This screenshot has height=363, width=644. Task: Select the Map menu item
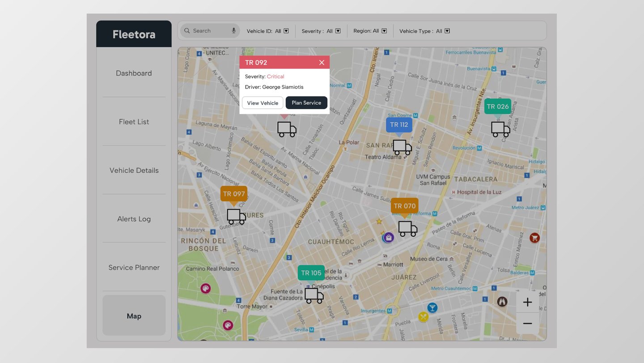134,316
